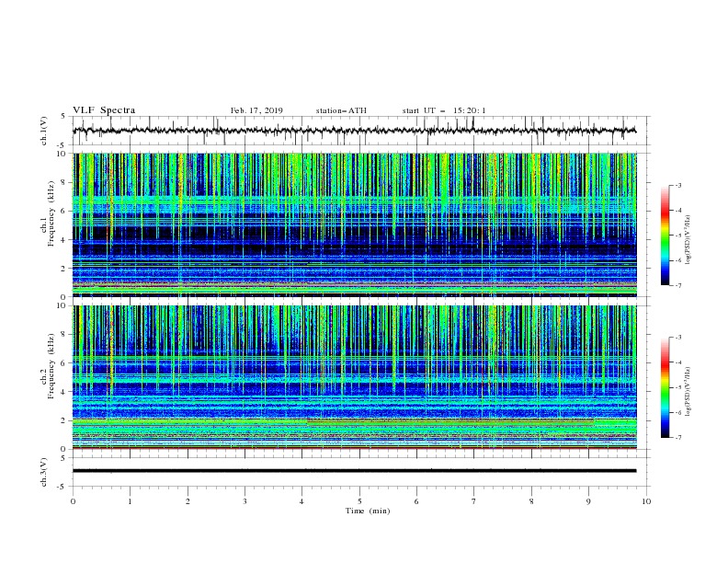This screenshot has height=563, width=728.
Task: Click the ch.1 voltage waveform trace
Action: pyautogui.click(x=354, y=131)
